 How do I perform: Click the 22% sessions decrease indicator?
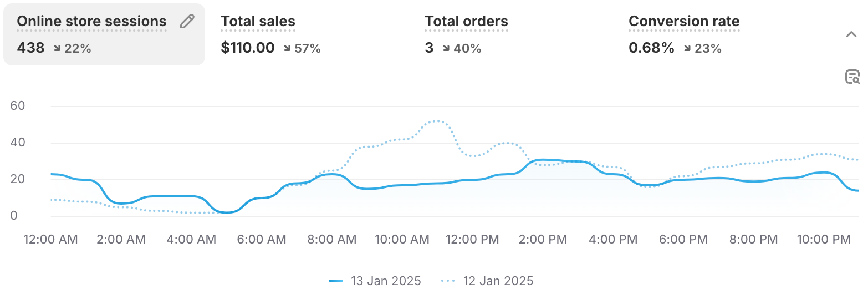(72, 49)
